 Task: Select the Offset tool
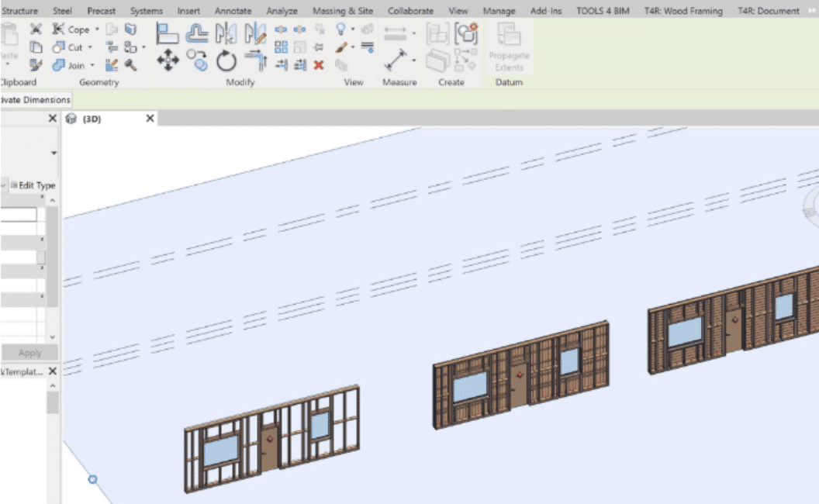tap(197, 33)
